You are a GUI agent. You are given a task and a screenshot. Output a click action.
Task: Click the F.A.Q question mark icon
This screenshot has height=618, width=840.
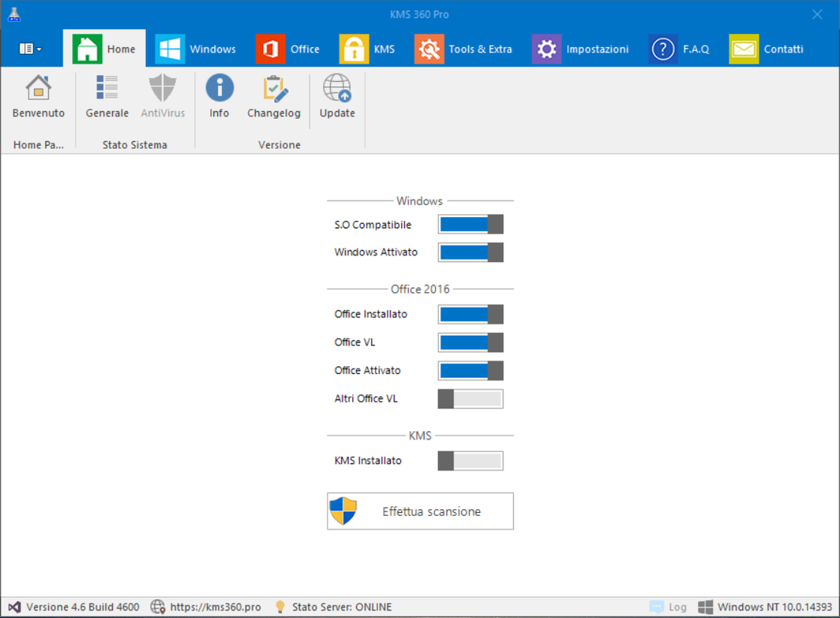pos(663,49)
